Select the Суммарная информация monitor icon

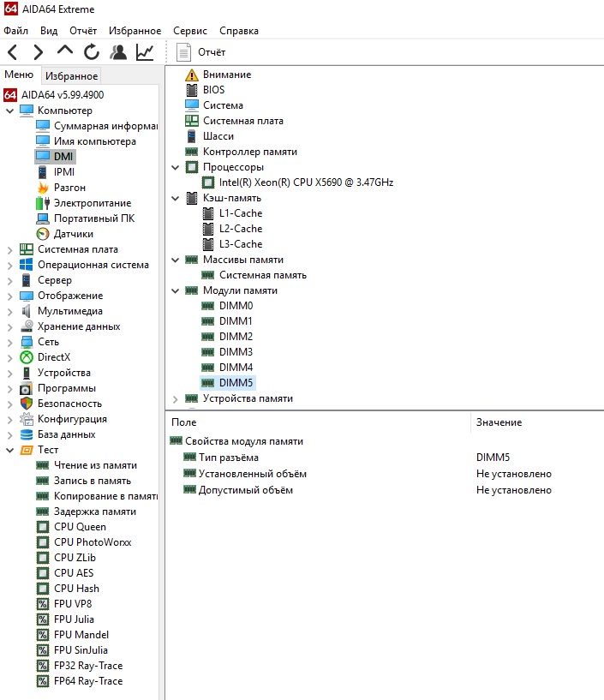coord(43,126)
